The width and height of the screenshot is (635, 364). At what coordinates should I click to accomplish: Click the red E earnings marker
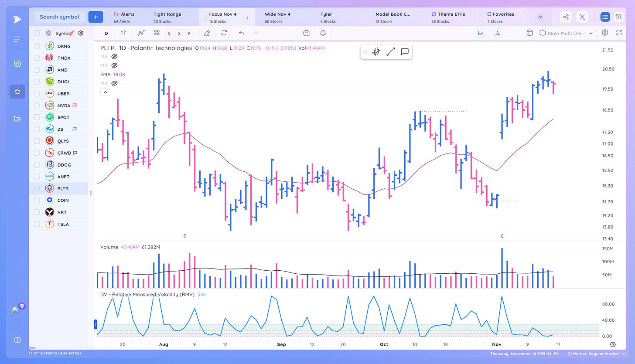click(x=184, y=236)
